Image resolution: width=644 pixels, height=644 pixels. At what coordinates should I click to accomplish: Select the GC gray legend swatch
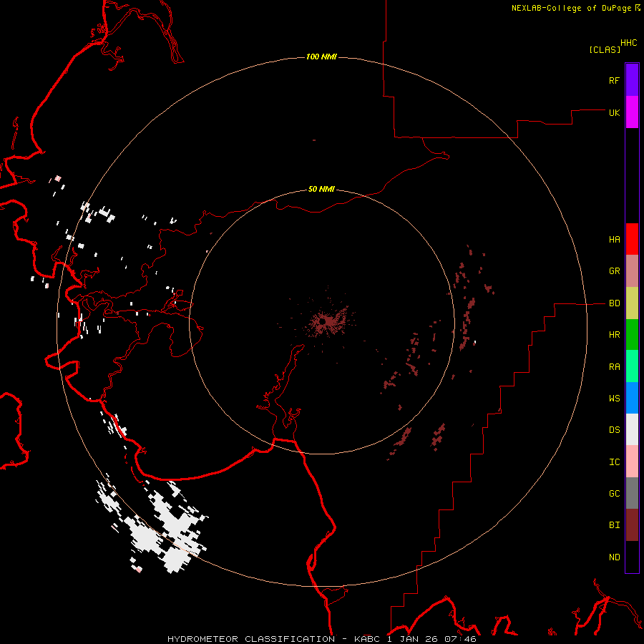pyautogui.click(x=632, y=493)
